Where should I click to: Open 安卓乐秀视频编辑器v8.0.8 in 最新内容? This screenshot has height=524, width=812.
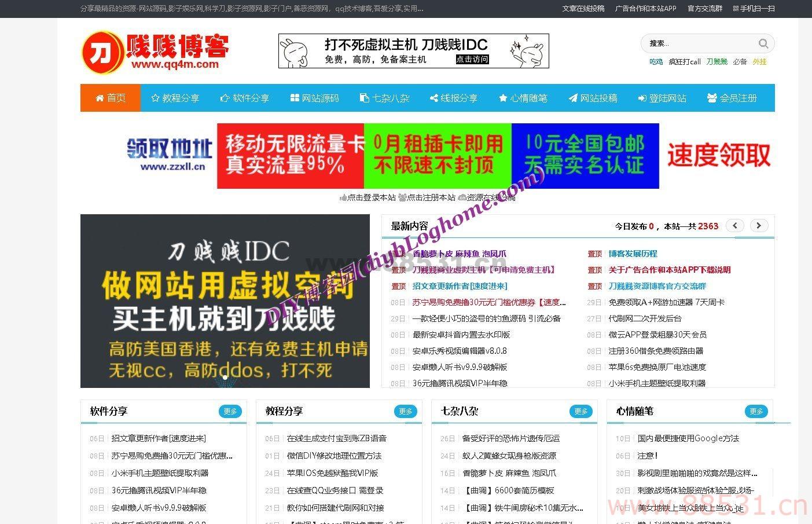pos(460,351)
